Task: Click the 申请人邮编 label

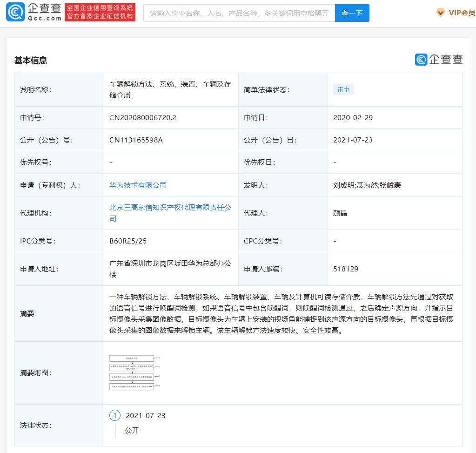Action: point(263,269)
